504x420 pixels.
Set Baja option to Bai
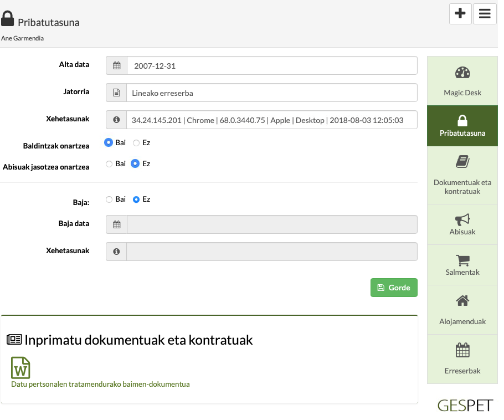[x=109, y=199]
